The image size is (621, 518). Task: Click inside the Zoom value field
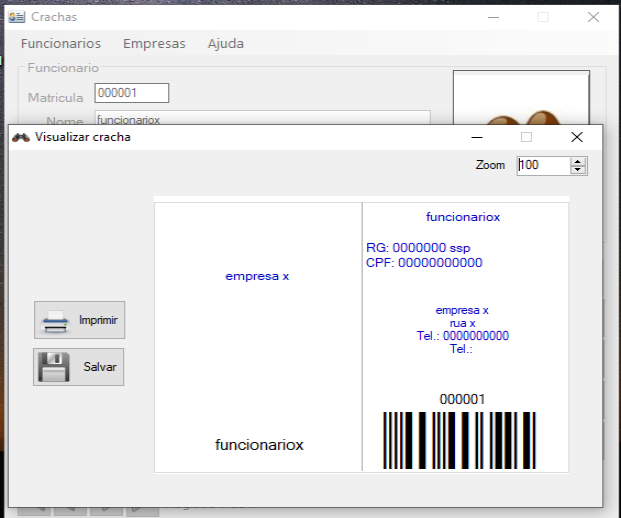click(x=541, y=165)
